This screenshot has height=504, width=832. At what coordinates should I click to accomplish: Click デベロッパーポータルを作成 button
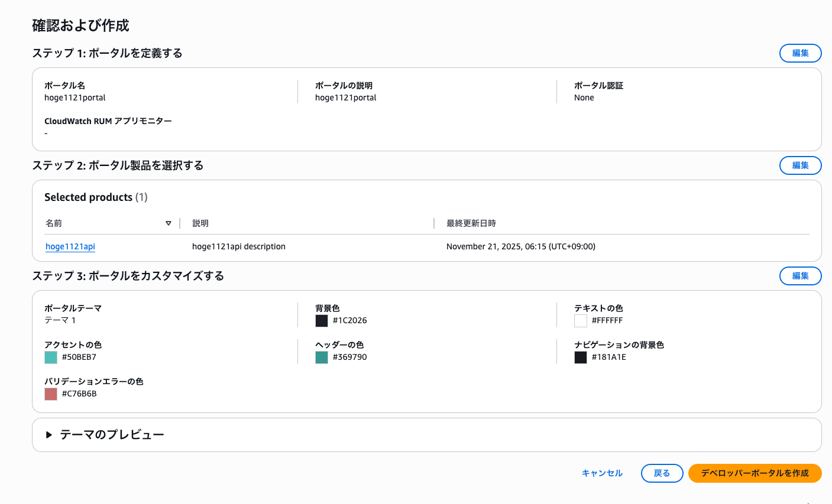pos(755,473)
